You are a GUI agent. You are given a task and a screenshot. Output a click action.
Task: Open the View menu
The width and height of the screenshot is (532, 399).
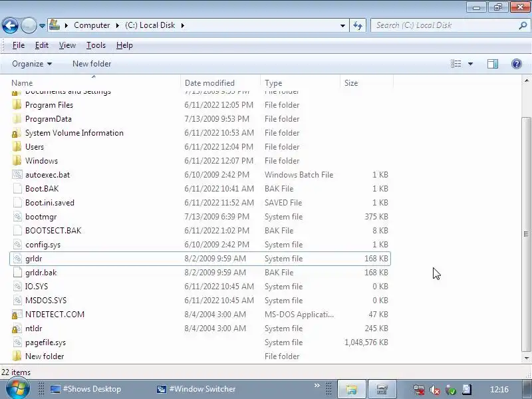click(67, 45)
